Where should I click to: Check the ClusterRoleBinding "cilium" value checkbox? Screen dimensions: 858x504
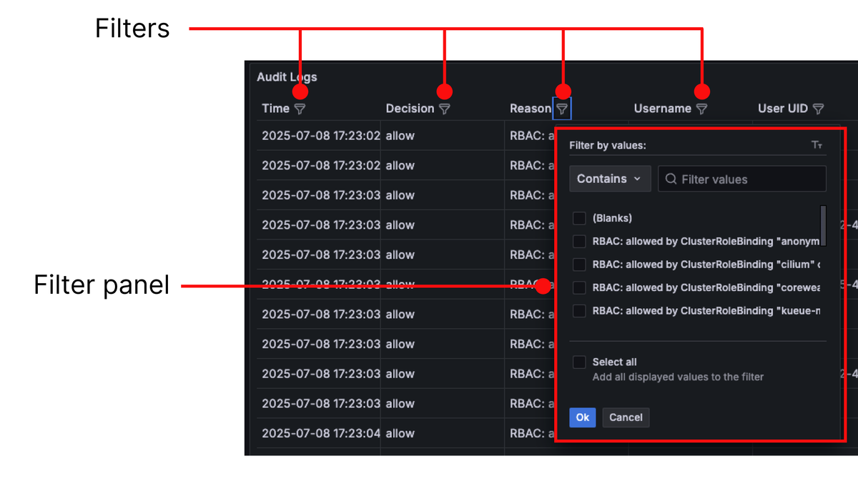coord(580,265)
